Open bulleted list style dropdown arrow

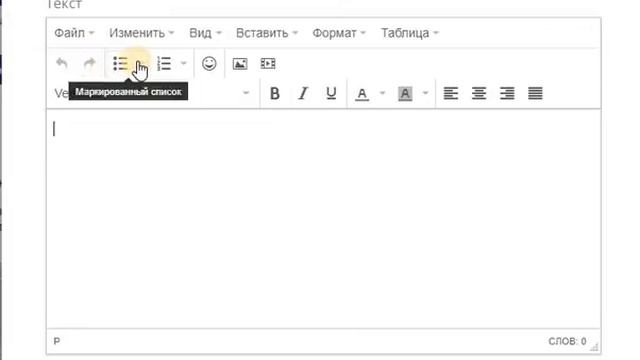(140, 64)
